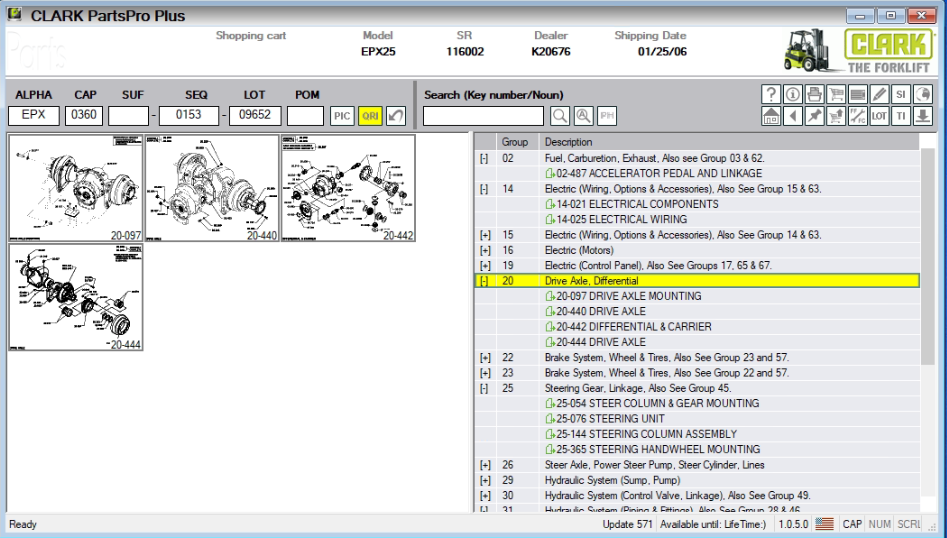Click the pushpin icon
This screenshot has width=947, height=538.
coord(814,116)
